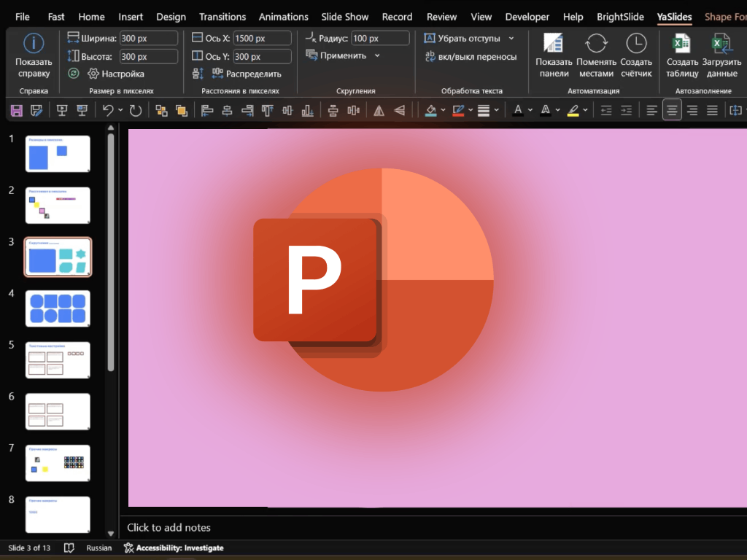
Task: Flip vertical icon in quick toolbar
Action: pyautogui.click(x=399, y=111)
